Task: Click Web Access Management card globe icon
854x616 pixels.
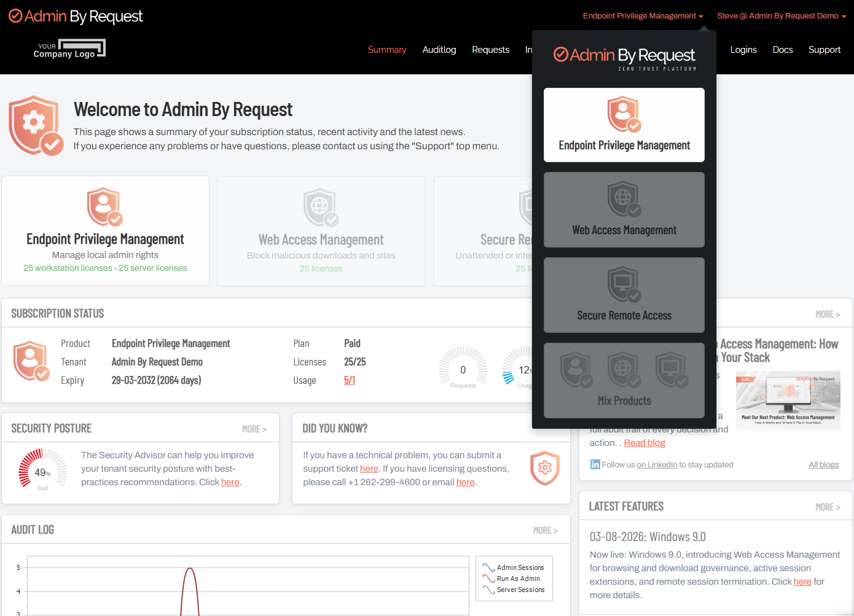Action: click(321, 208)
